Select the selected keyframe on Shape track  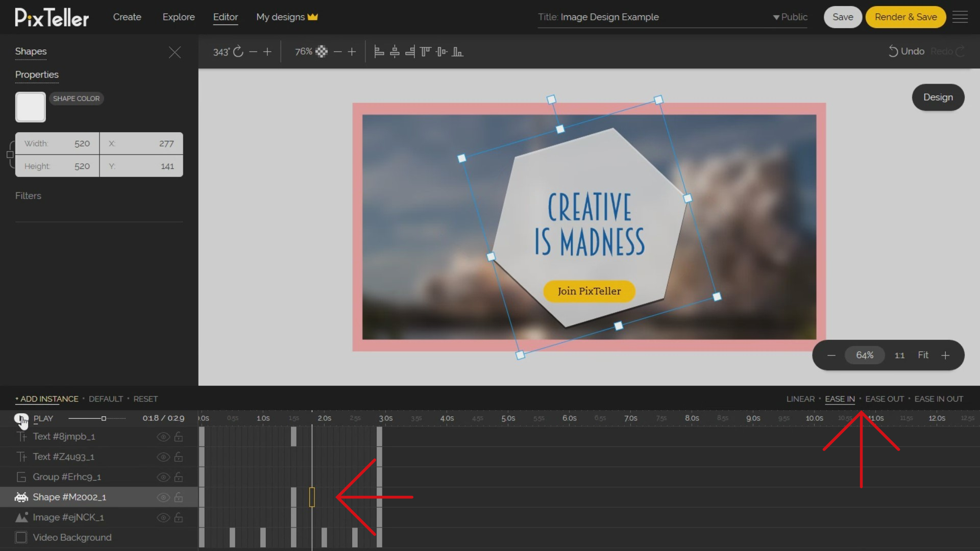tap(312, 497)
